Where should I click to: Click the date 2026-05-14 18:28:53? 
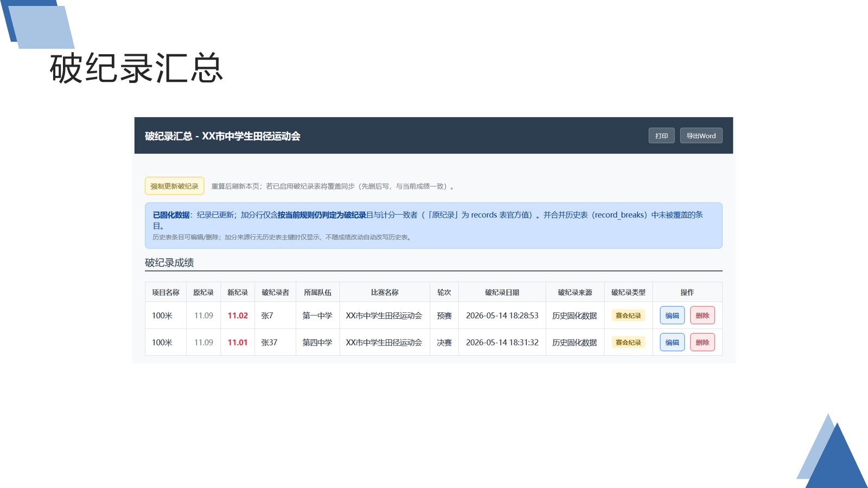pyautogui.click(x=502, y=316)
